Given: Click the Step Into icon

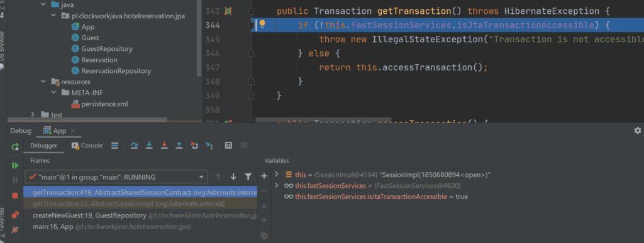Looking at the screenshot, I should point(149,146).
